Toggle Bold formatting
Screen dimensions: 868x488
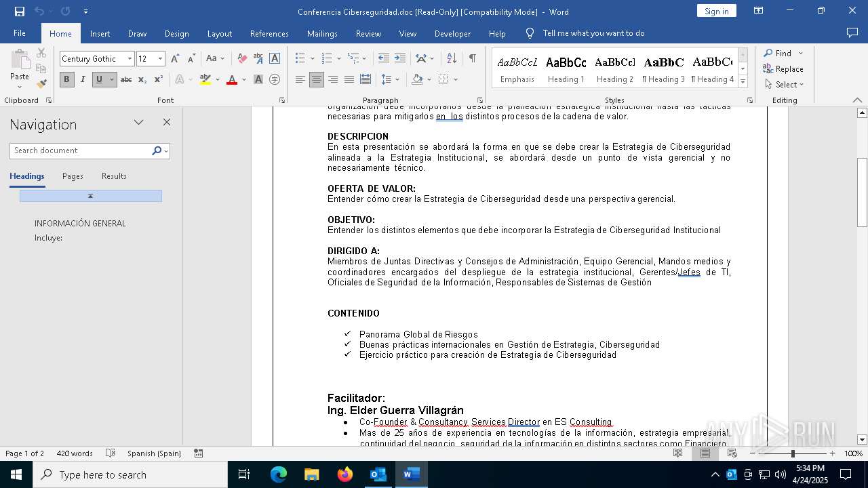coord(66,79)
